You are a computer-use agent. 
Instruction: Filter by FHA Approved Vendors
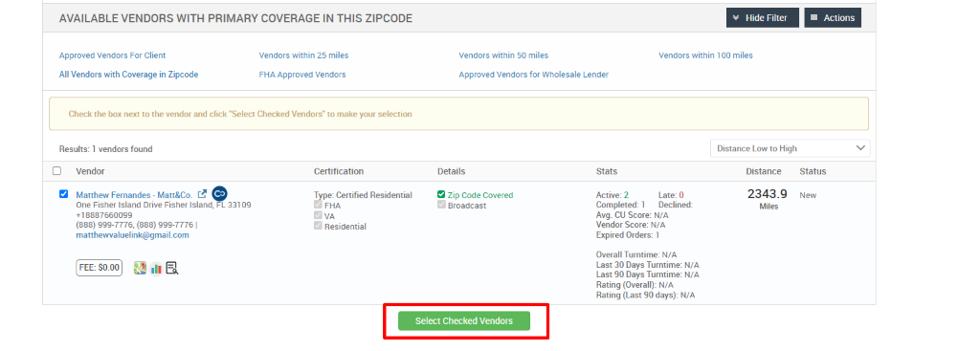pos(302,75)
